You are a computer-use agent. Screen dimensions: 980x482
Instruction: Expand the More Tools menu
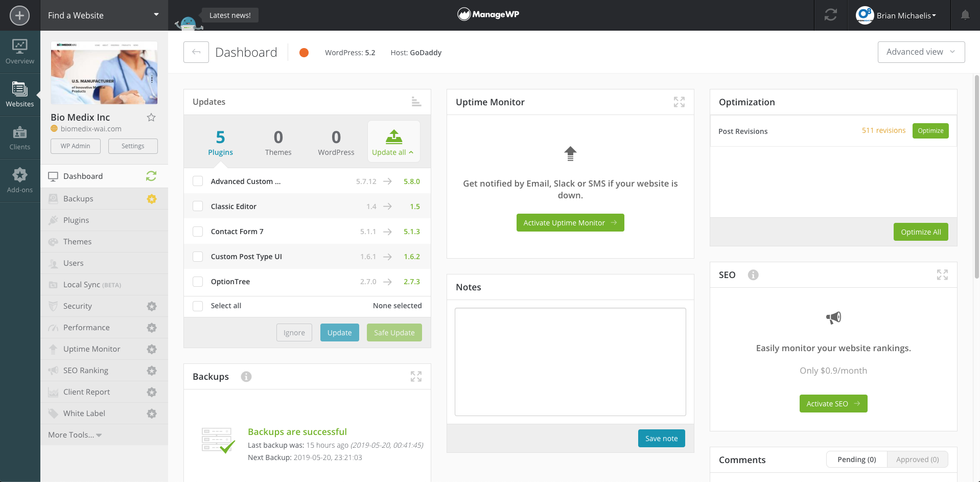pos(75,435)
